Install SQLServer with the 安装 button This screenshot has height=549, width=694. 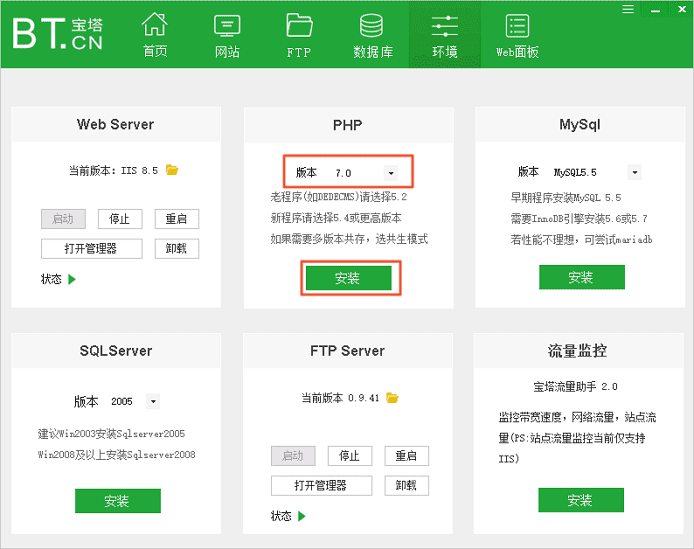tap(117, 501)
